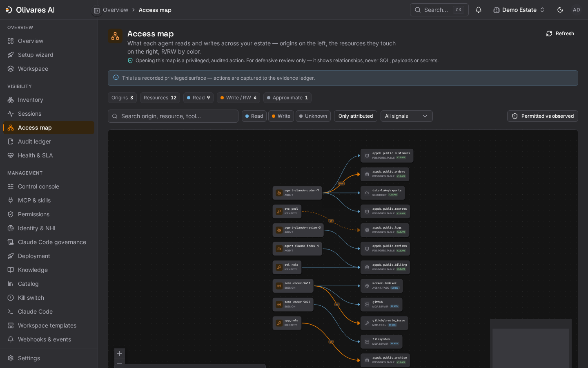Zoom in on the map canvas
Viewport: 588px width, 368px height.
click(120, 353)
